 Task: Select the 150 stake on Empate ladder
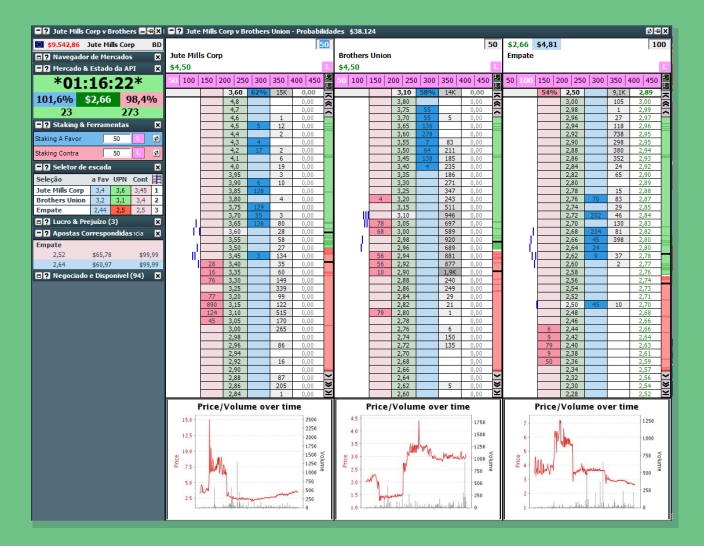[x=544, y=80]
